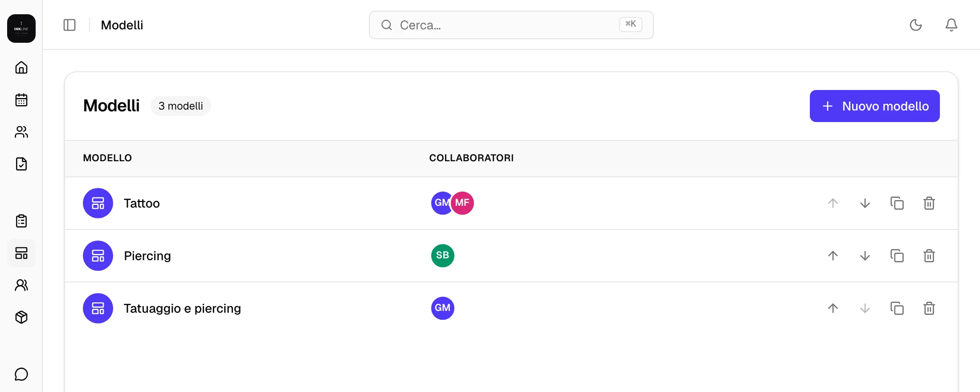Open the document checkmark sidebar icon
This screenshot has width=980, height=392.
[21, 164]
